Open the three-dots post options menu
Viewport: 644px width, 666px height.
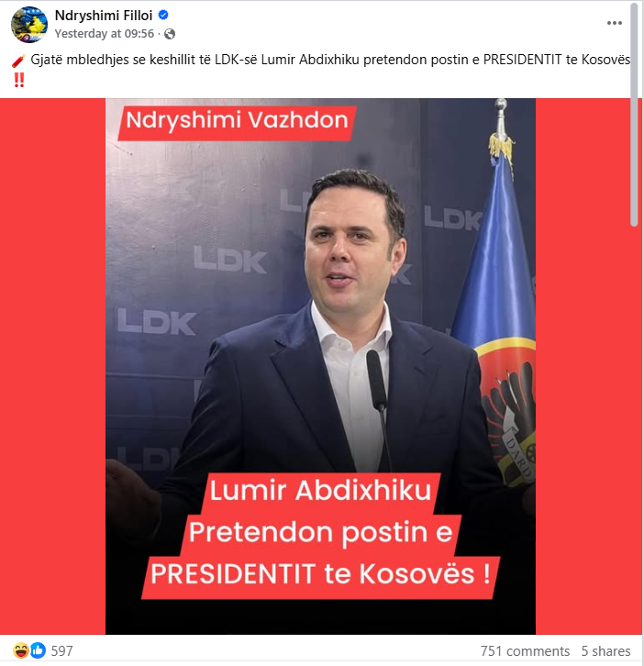tap(615, 23)
